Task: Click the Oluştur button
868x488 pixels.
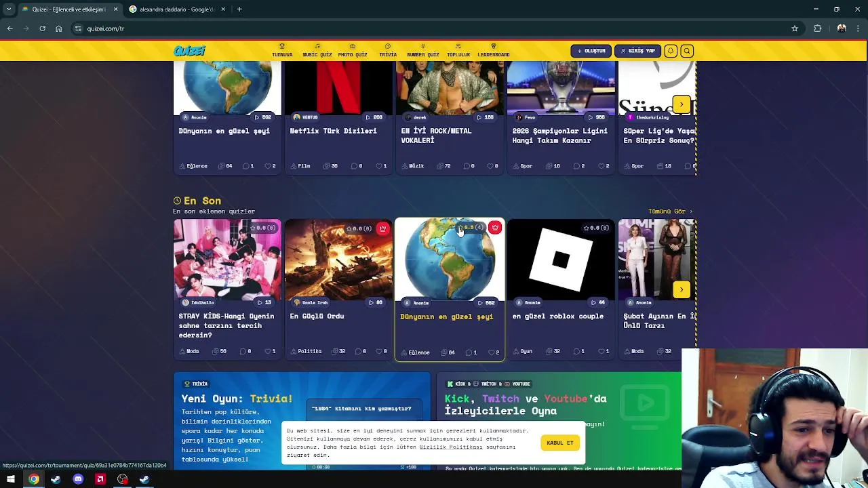Action: pyautogui.click(x=591, y=51)
